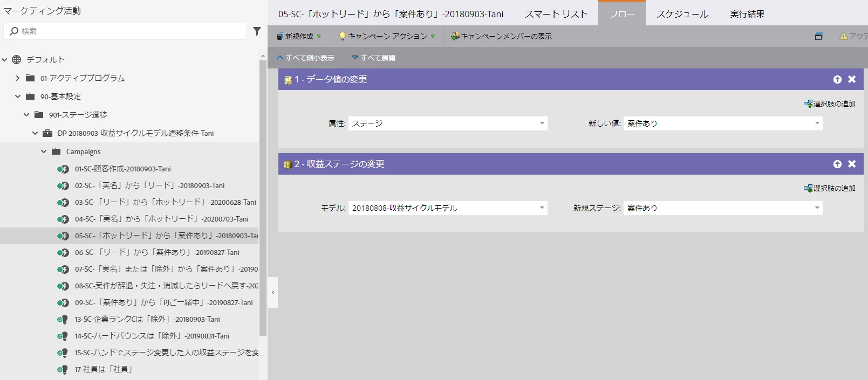Select the campaign title tab 05-SC
This screenshot has height=380, width=868.
[391, 14]
